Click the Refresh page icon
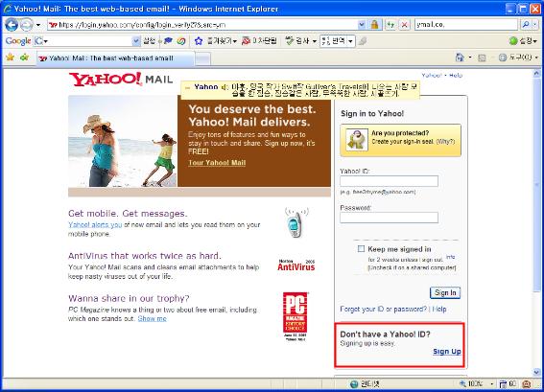 point(390,25)
